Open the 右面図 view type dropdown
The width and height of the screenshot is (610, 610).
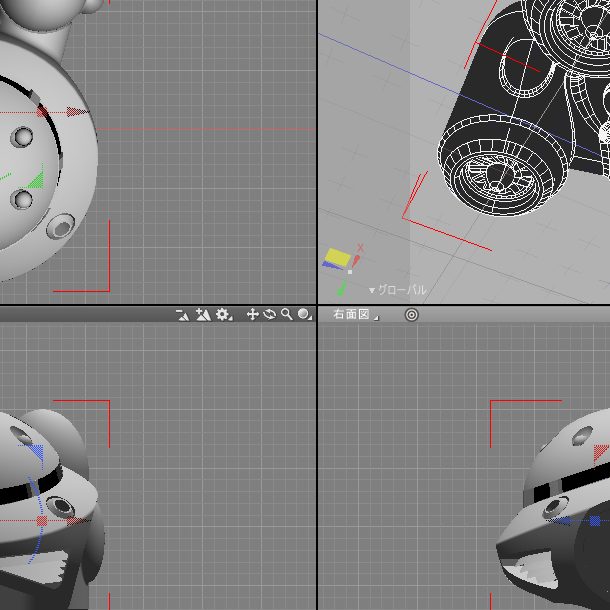pos(355,314)
